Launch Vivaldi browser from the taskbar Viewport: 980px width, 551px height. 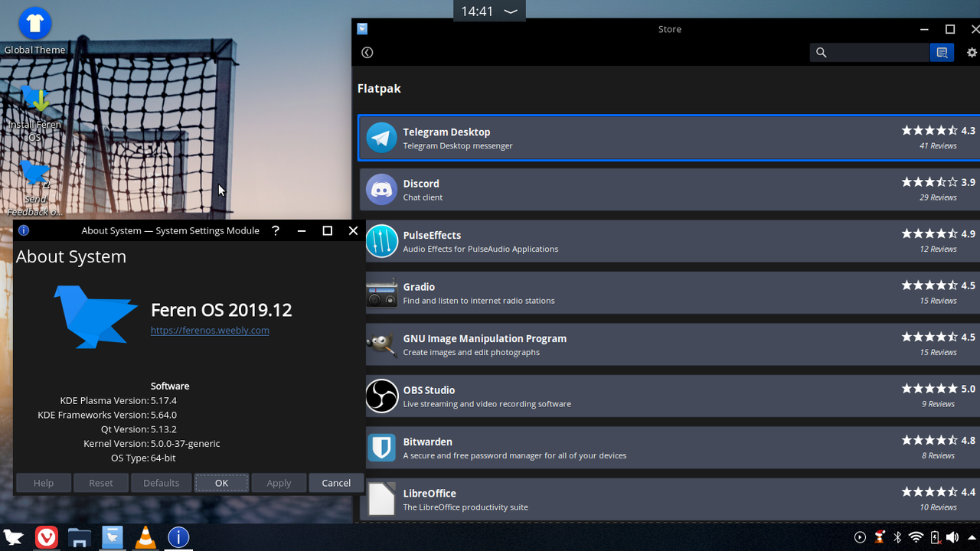point(46,537)
